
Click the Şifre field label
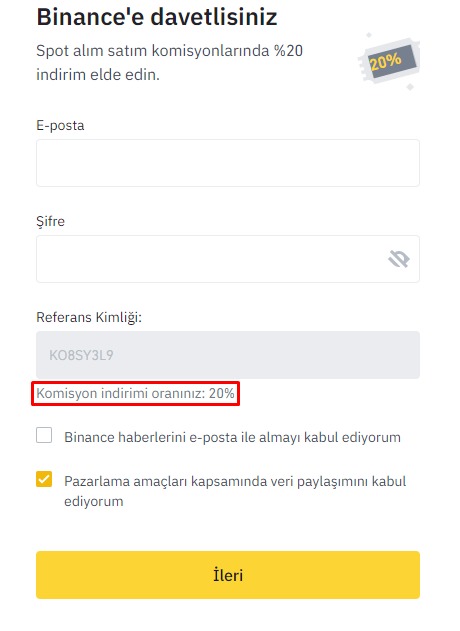[x=50, y=221]
